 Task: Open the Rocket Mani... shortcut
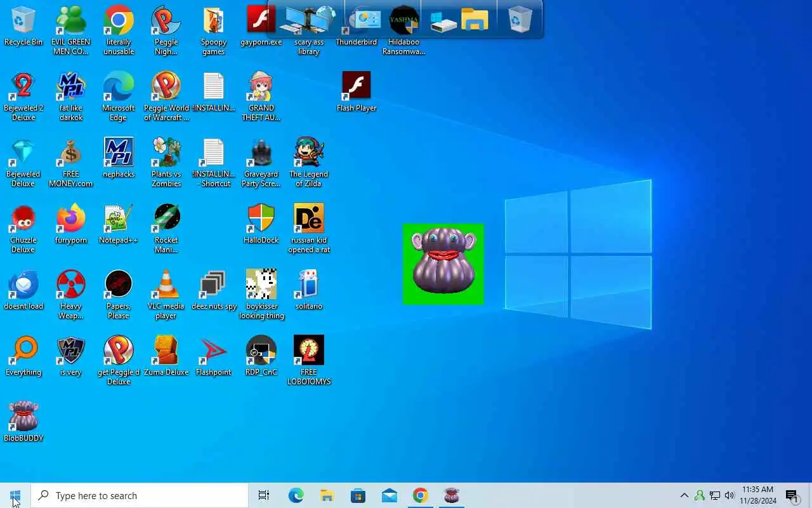(166, 229)
